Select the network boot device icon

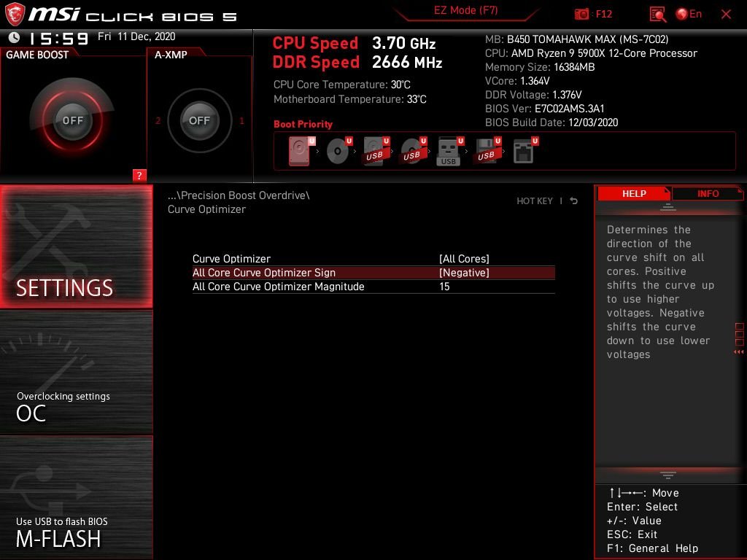point(525,151)
